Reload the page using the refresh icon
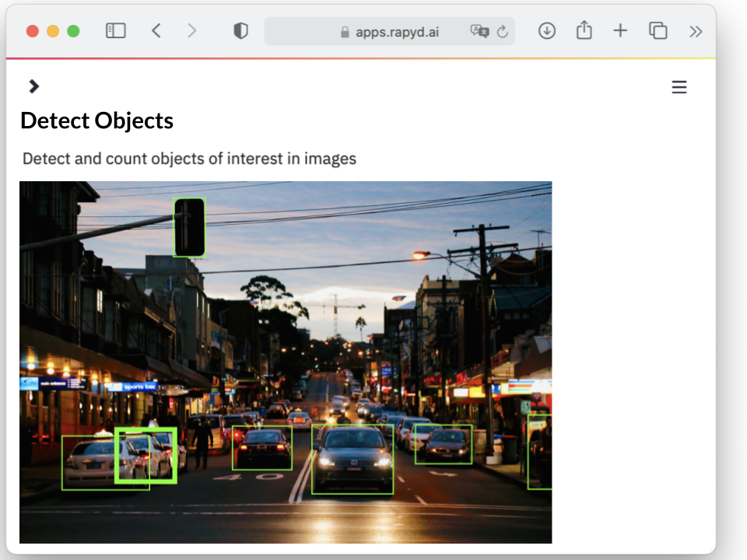 pos(504,32)
